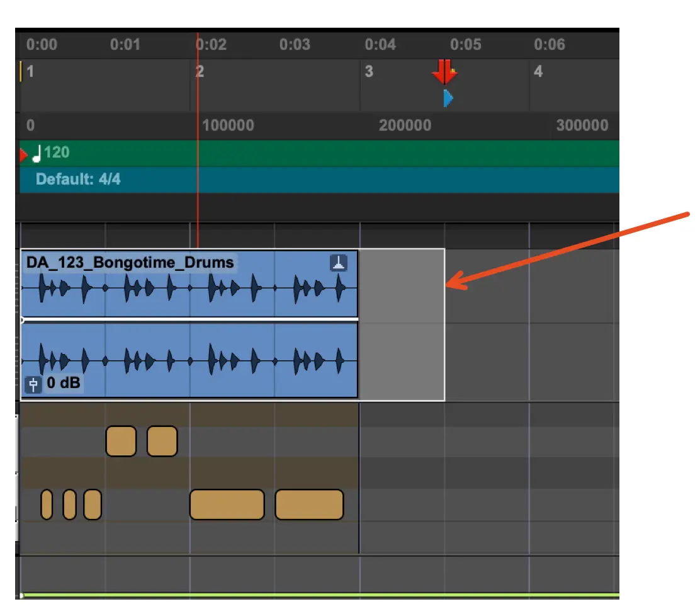This screenshot has width=700, height=616.
Task: Select the third short MIDI note in the lower row
Action: point(93,505)
